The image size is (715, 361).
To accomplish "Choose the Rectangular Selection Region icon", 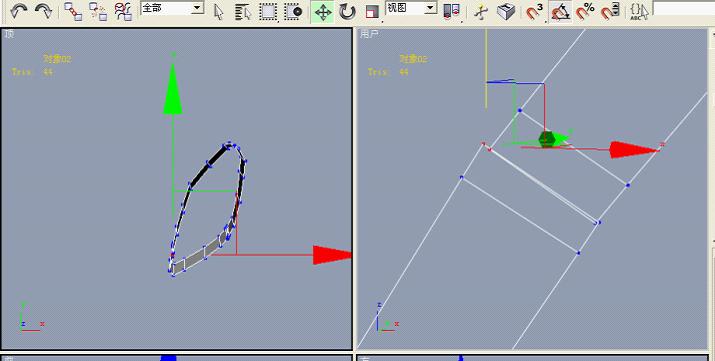I will pyautogui.click(x=268, y=12).
